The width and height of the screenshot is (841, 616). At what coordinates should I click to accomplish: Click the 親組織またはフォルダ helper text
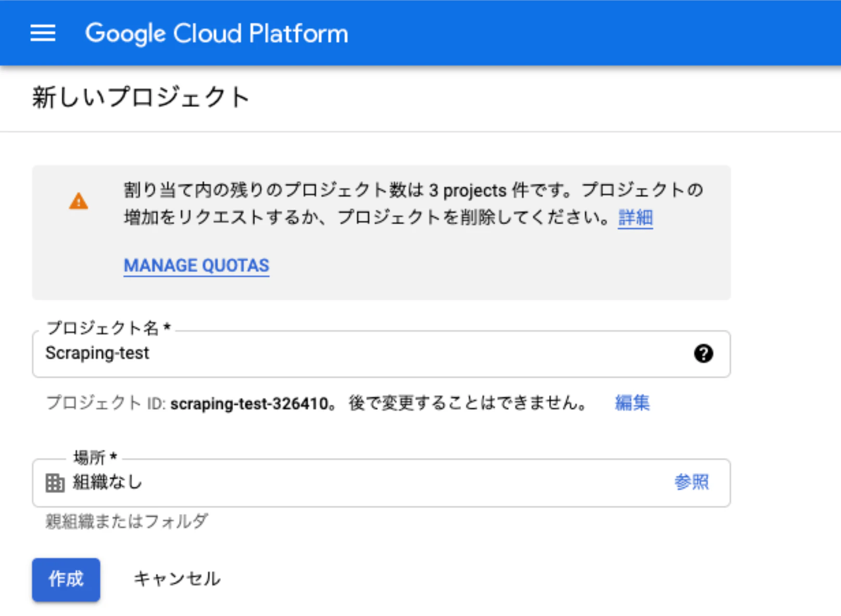point(126,521)
